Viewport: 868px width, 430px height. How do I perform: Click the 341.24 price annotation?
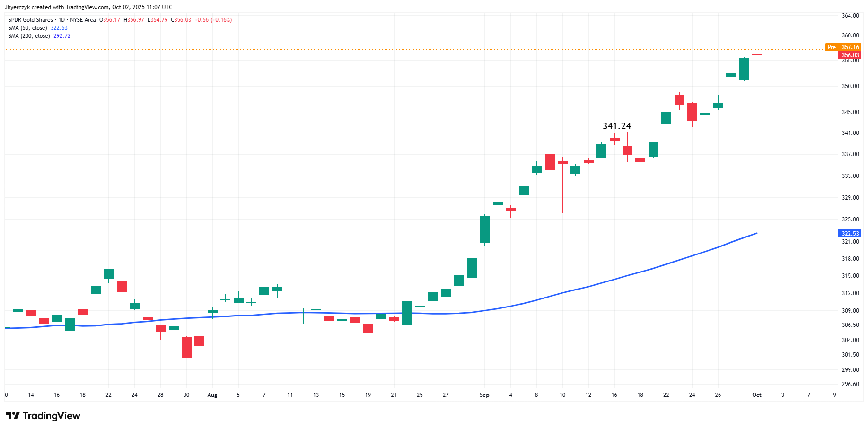click(x=616, y=126)
